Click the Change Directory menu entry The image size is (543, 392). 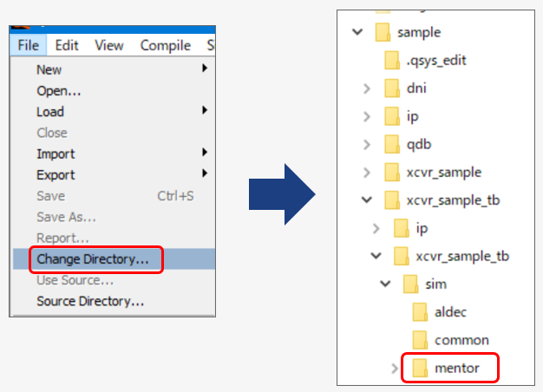[92, 258]
